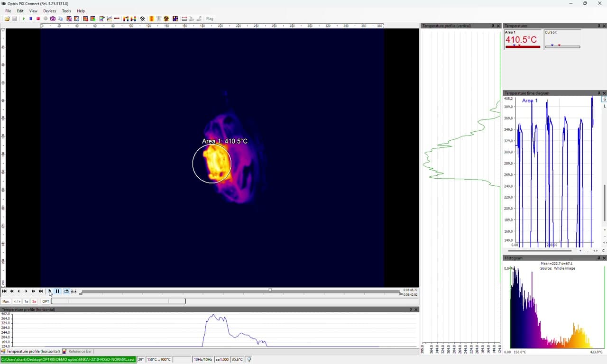The image size is (607, 364).
Task: Click the Open file folder icon
Action: 7,19
